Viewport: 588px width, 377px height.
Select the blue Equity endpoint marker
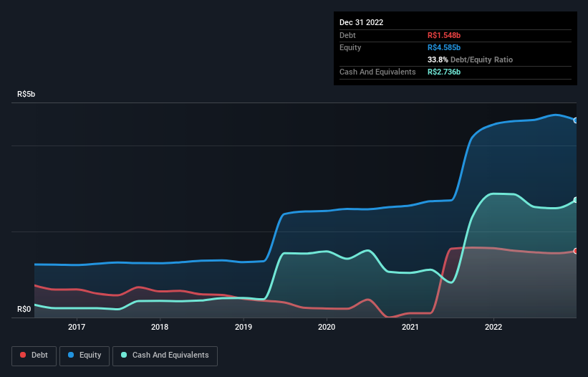coord(576,120)
